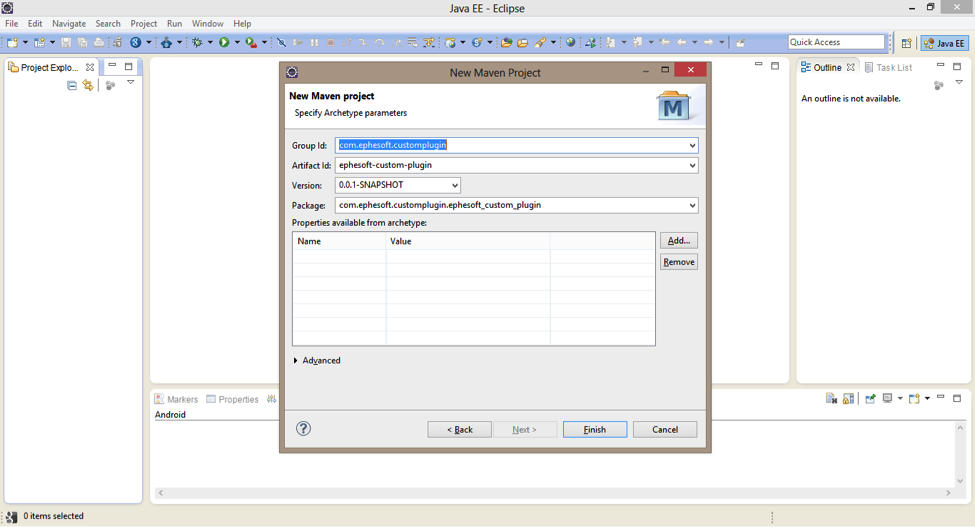This screenshot has width=975, height=527.
Task: Open the File menu
Action: pyautogui.click(x=12, y=24)
